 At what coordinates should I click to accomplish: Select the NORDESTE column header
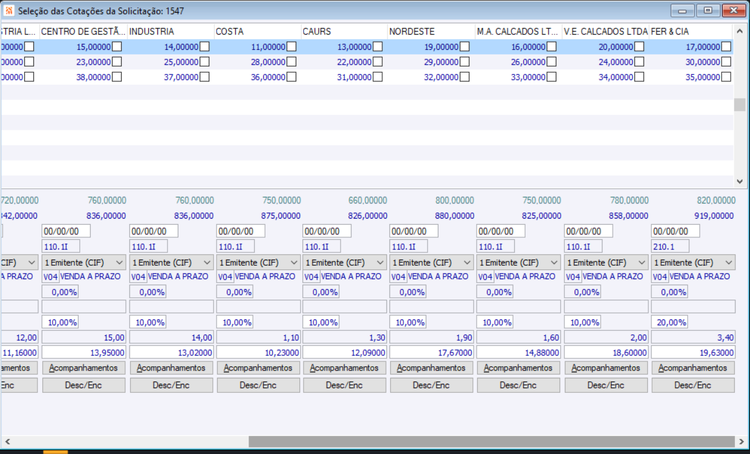point(431,32)
